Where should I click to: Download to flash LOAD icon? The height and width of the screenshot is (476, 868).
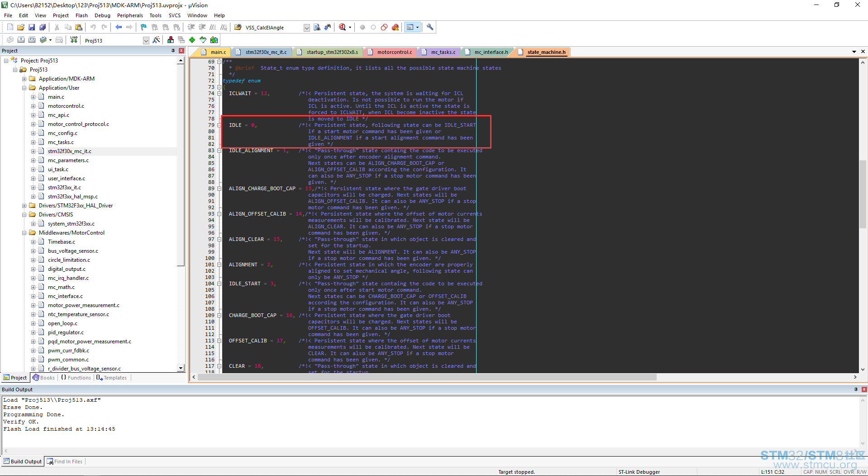(x=74, y=40)
